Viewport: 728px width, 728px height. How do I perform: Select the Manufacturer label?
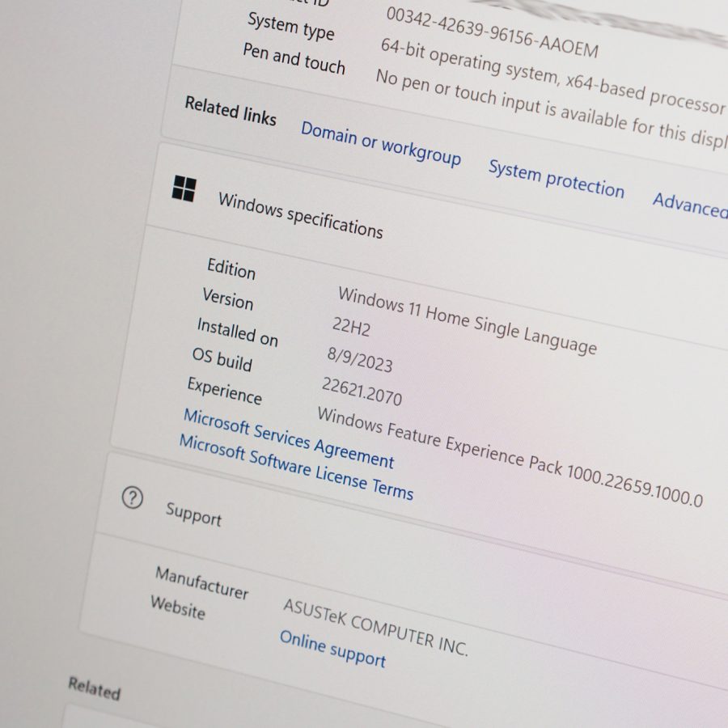click(202, 583)
